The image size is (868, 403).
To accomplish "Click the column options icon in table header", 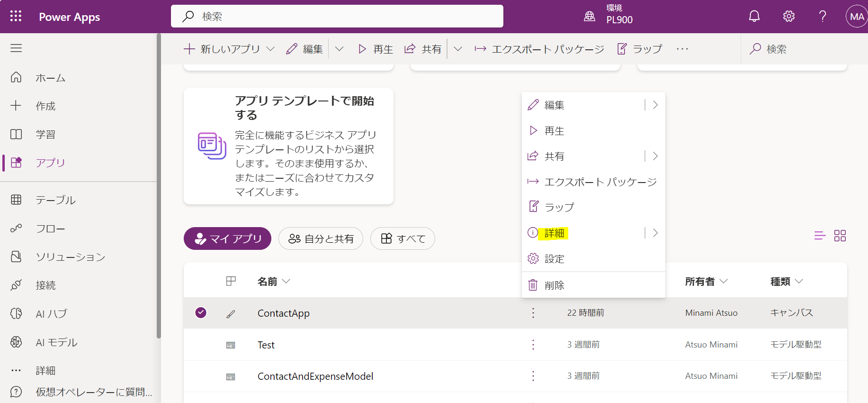I will tap(231, 281).
